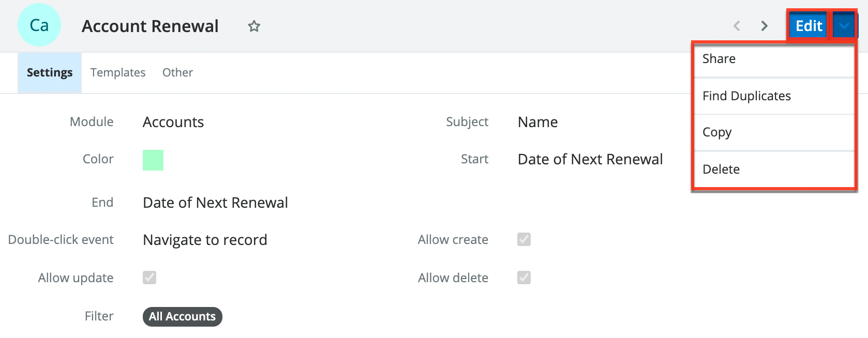Star the Account Renewal record
The height and width of the screenshot is (338, 868).
tap(254, 26)
